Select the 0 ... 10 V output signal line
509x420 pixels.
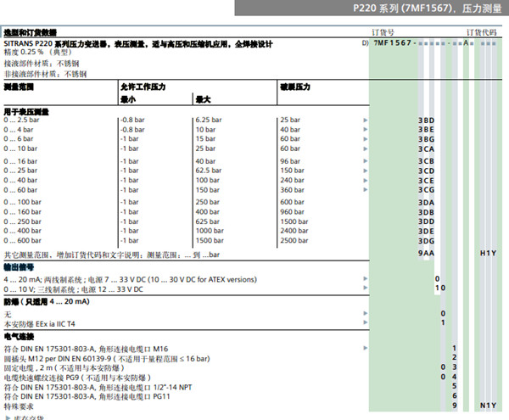pos(73,289)
